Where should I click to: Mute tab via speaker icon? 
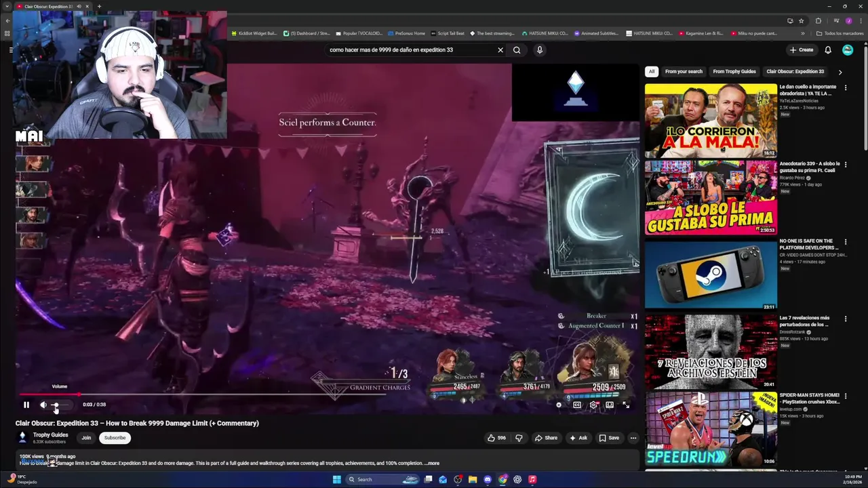[79, 7]
